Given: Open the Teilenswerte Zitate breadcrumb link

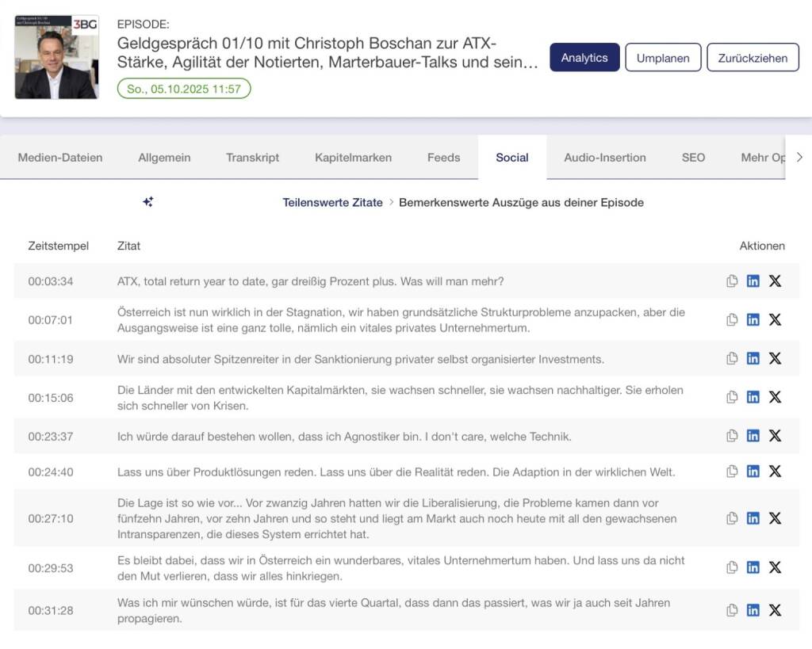Looking at the screenshot, I should [332, 202].
